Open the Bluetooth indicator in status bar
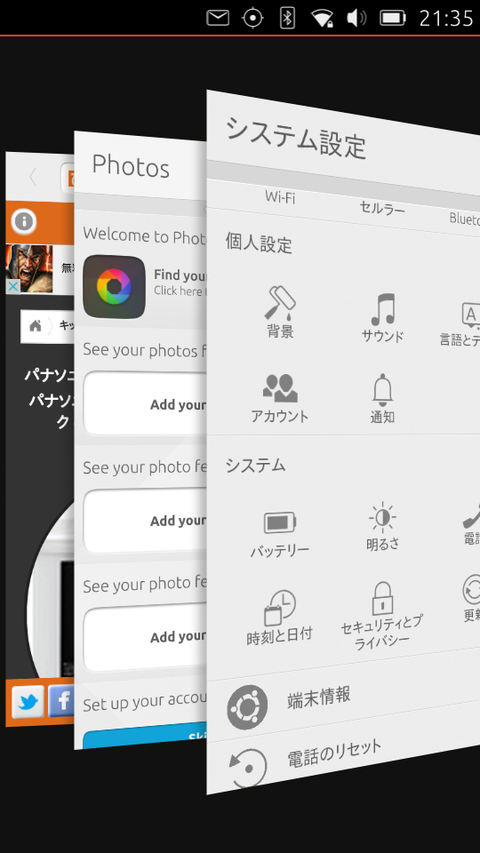The width and height of the screenshot is (480, 853). pos(287,18)
